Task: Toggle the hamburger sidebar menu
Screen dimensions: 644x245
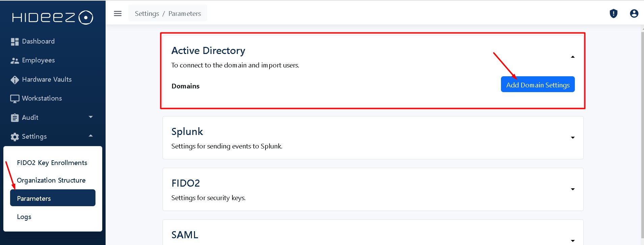Action: [x=118, y=13]
